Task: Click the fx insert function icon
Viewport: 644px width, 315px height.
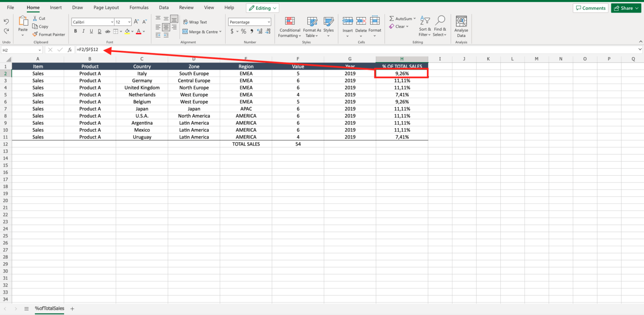Action: pos(69,49)
